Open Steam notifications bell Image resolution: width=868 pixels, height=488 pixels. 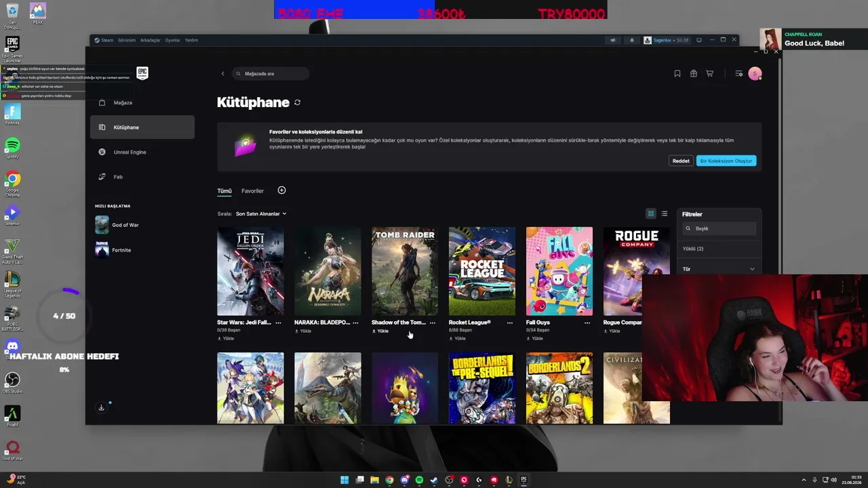(x=632, y=40)
